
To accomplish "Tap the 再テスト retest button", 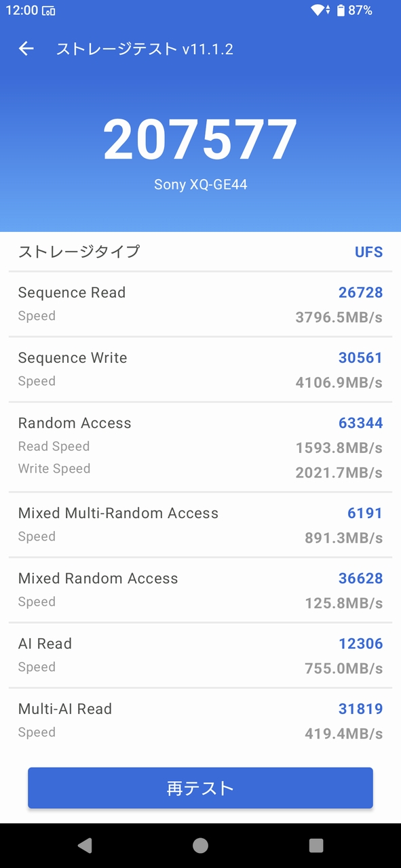I will pyautogui.click(x=200, y=788).
